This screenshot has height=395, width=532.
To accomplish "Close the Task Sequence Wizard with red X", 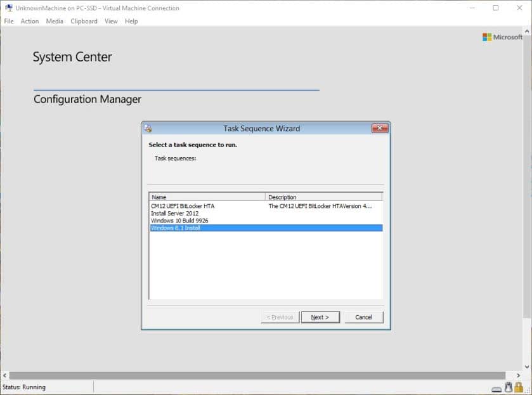I will tap(379, 128).
